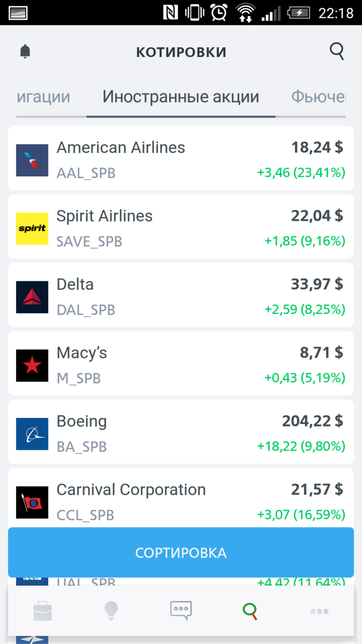Switch to the Иностранные акции tab

pyautogui.click(x=181, y=97)
